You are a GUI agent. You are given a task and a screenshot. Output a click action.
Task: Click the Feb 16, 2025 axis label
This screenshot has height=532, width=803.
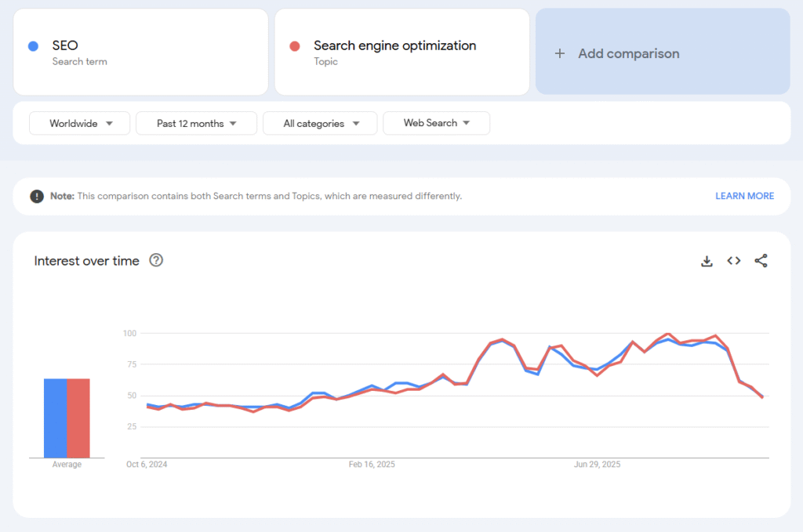tap(372, 465)
